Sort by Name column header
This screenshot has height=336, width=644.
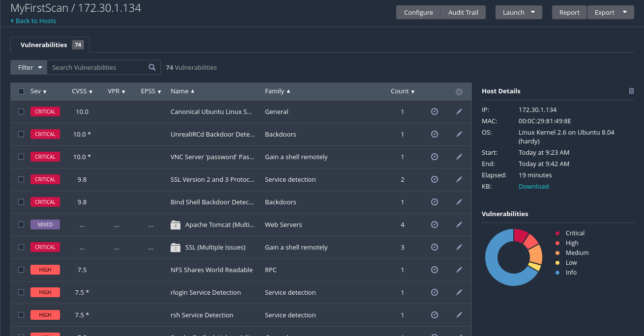coord(182,91)
